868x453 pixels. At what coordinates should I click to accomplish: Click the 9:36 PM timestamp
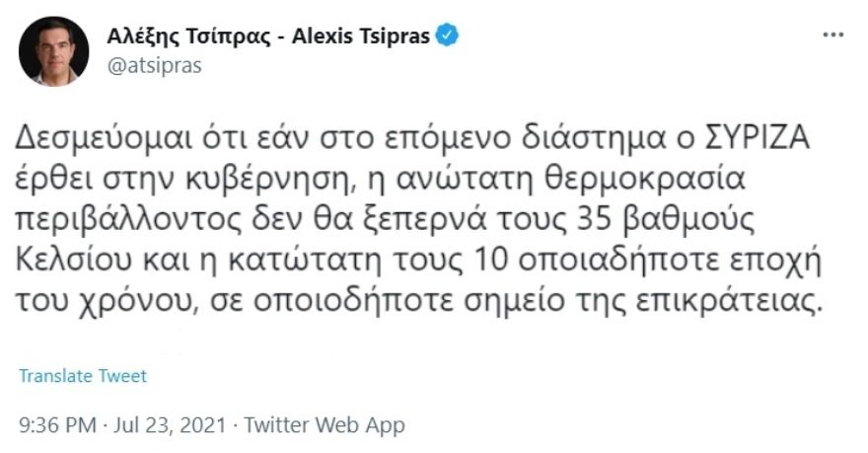pyautogui.click(x=57, y=425)
